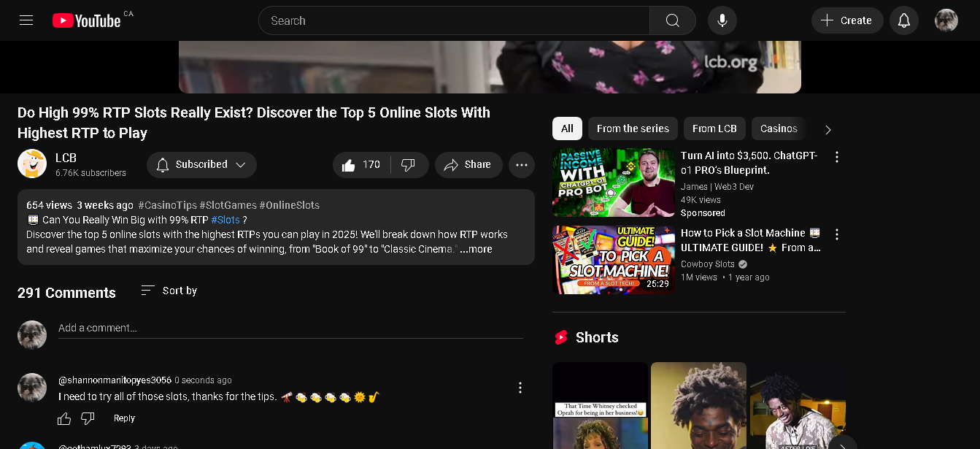Screen dimensions: 980x449
Task: Click the 6.76K subscribers text
Action: (x=90, y=173)
